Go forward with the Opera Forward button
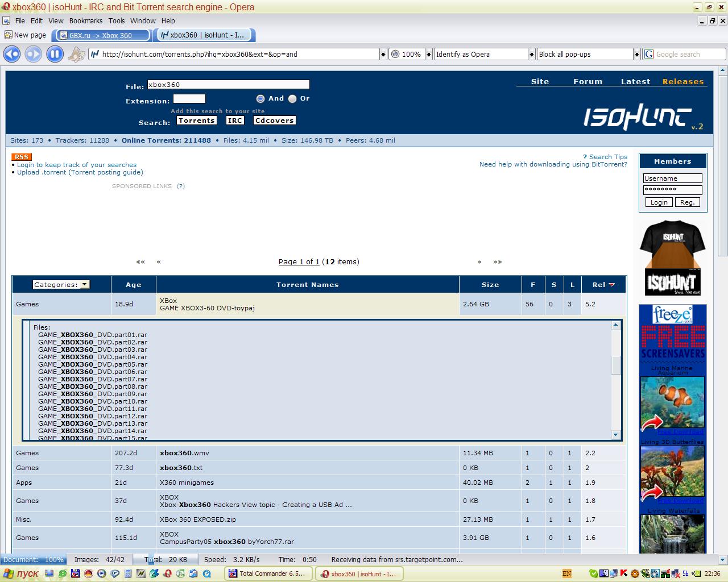Viewport: 728px width, 582px height. pos(34,55)
